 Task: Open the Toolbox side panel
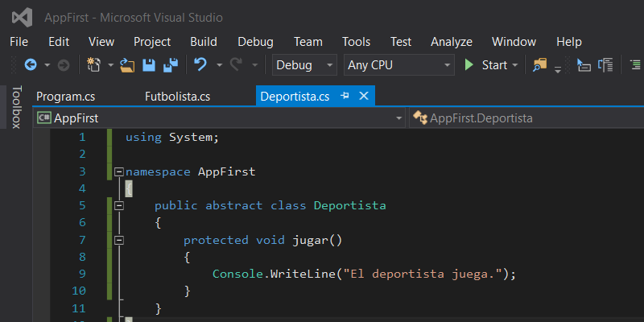coord(16,107)
